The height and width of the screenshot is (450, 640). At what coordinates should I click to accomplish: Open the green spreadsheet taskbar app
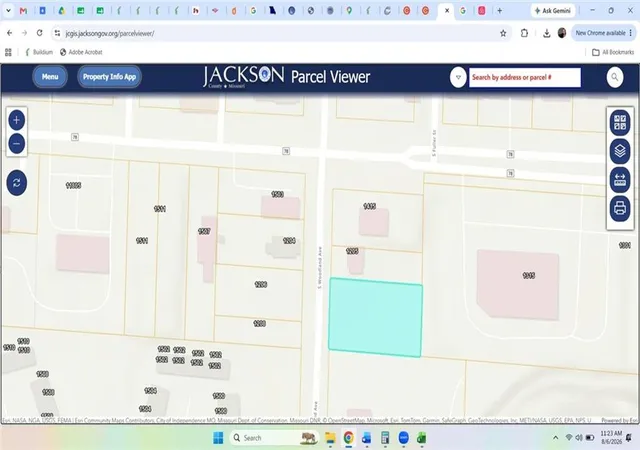tap(422, 438)
